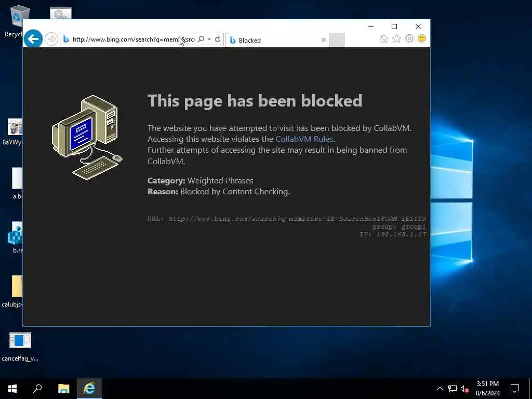The image size is (532, 399).
Task: Click the greyed forward navigation arrow
Action: [51, 39]
